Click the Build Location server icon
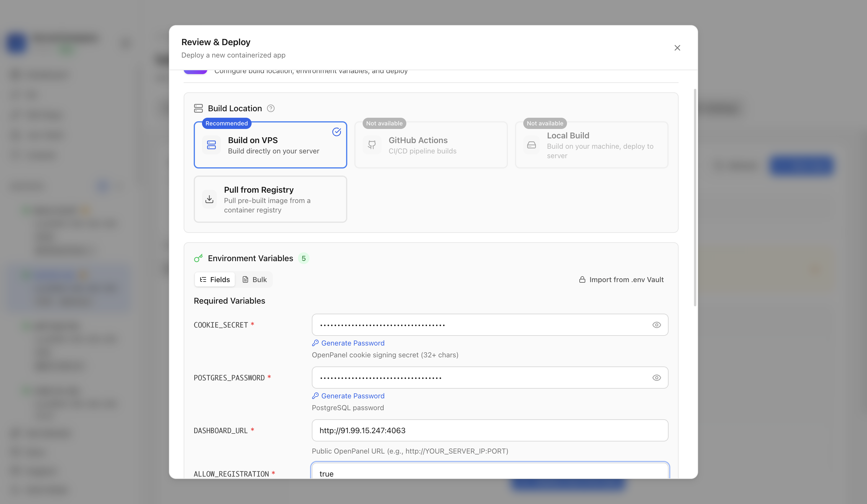Viewport: 867px width, 504px height. click(x=198, y=108)
